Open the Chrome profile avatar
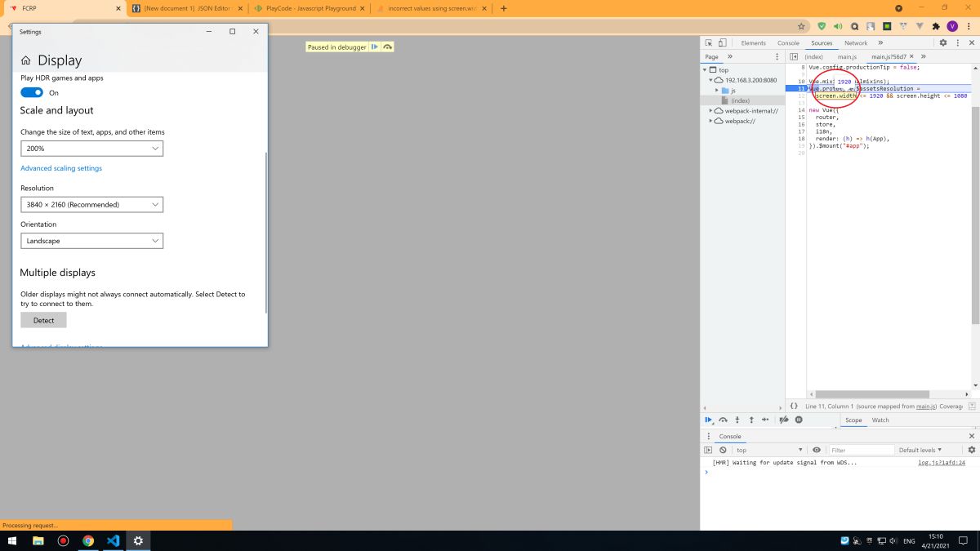This screenshot has width=980, height=551. coord(952,26)
